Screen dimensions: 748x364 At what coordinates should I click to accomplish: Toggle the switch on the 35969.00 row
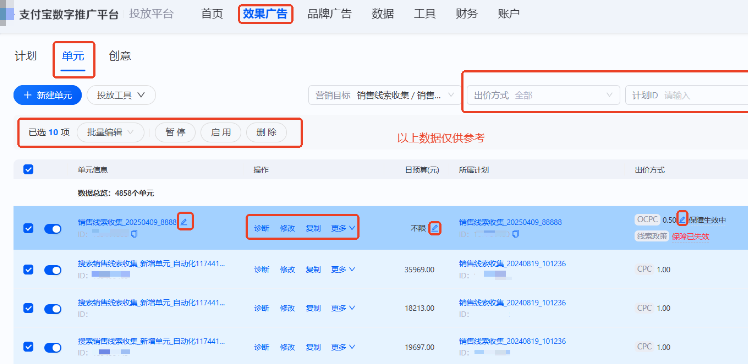tap(53, 270)
